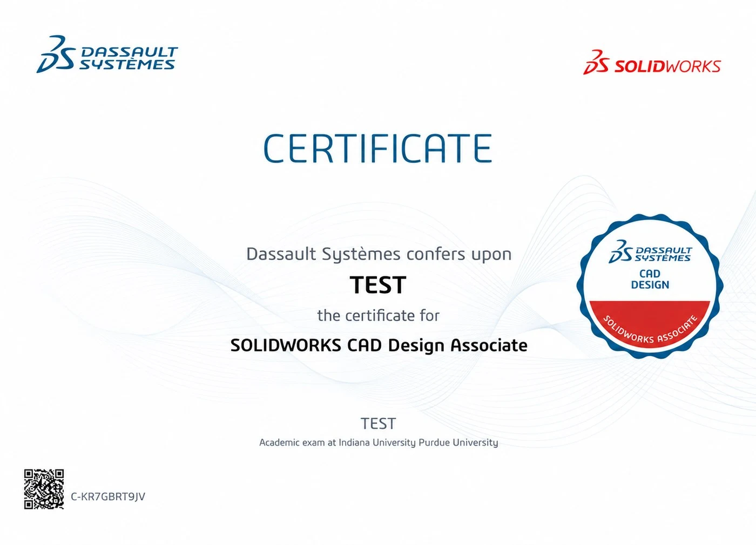
Task: Click the QR code next to the certificate ID
Action: pyautogui.click(x=44, y=489)
